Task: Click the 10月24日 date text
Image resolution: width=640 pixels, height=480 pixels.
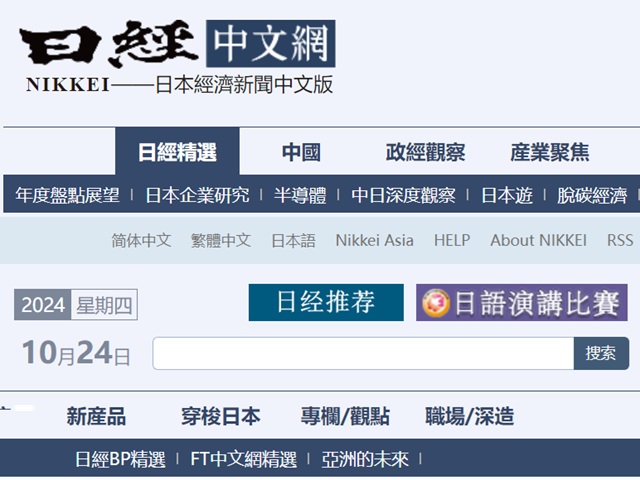Action: click(76, 353)
